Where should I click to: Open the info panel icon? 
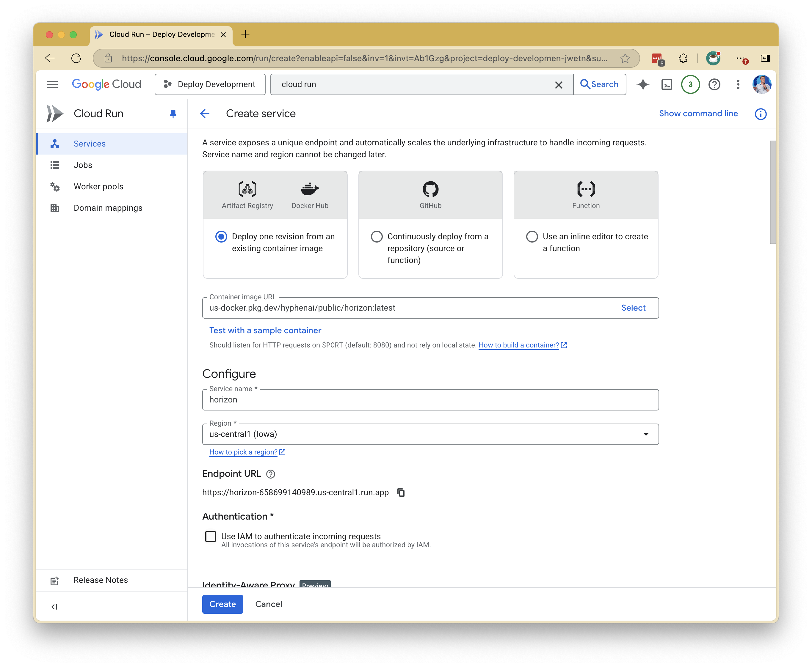click(x=761, y=114)
